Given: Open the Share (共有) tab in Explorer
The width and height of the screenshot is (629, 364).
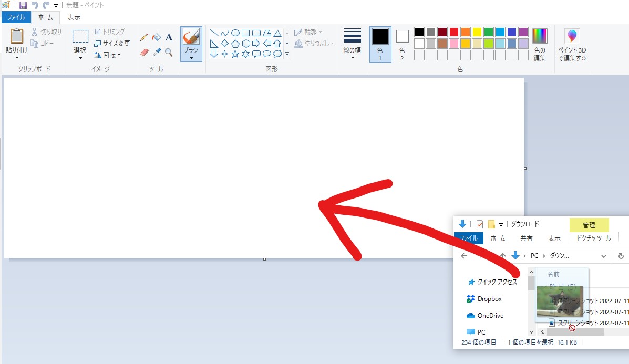Looking at the screenshot, I should [x=527, y=238].
